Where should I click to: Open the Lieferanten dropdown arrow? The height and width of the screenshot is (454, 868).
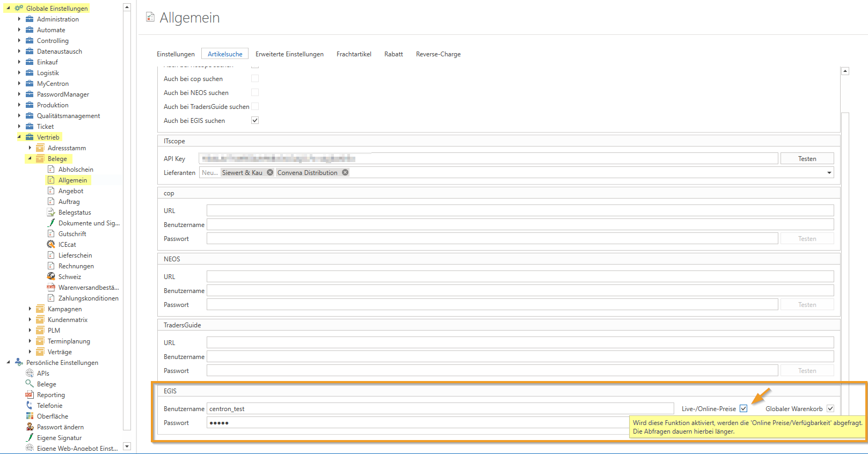coord(829,173)
